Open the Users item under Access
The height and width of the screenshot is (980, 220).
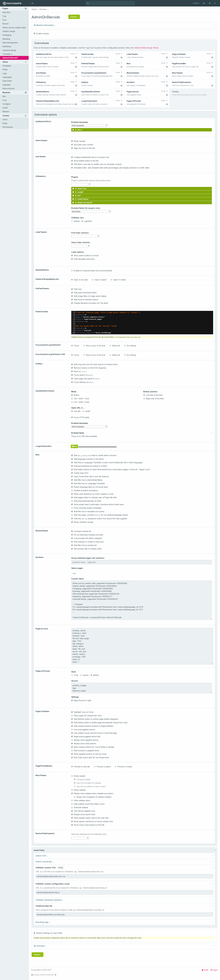(x=5, y=119)
